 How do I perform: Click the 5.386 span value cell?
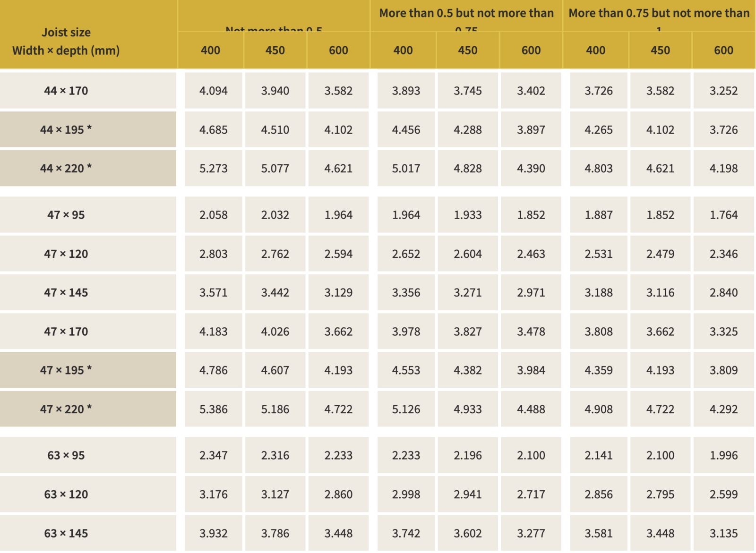coord(214,409)
